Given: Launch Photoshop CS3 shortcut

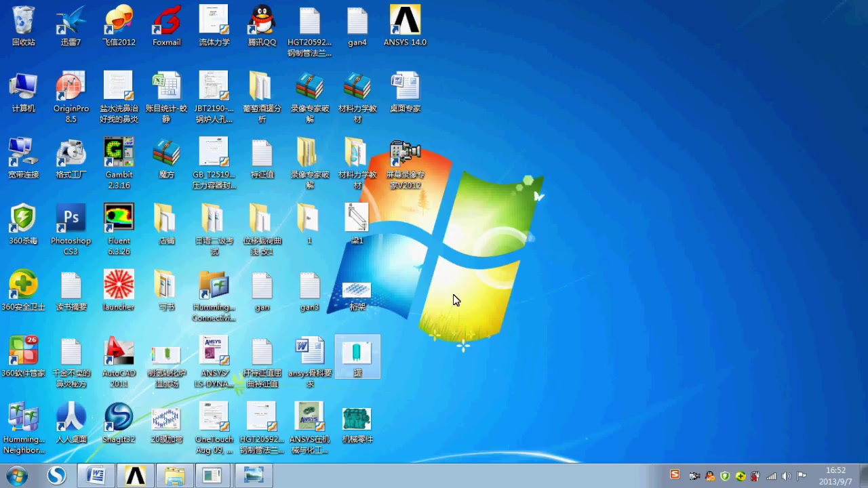Looking at the screenshot, I should tap(71, 230).
